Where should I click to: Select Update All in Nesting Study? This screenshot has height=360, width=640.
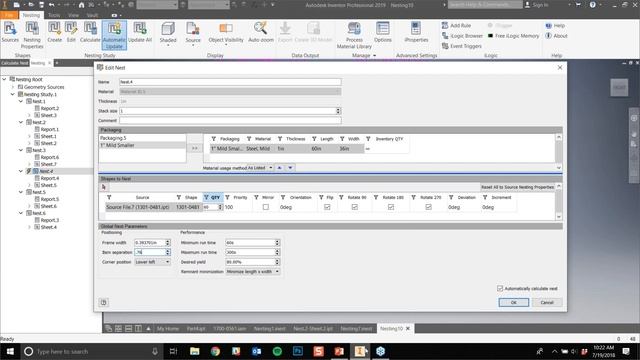[x=140, y=32]
